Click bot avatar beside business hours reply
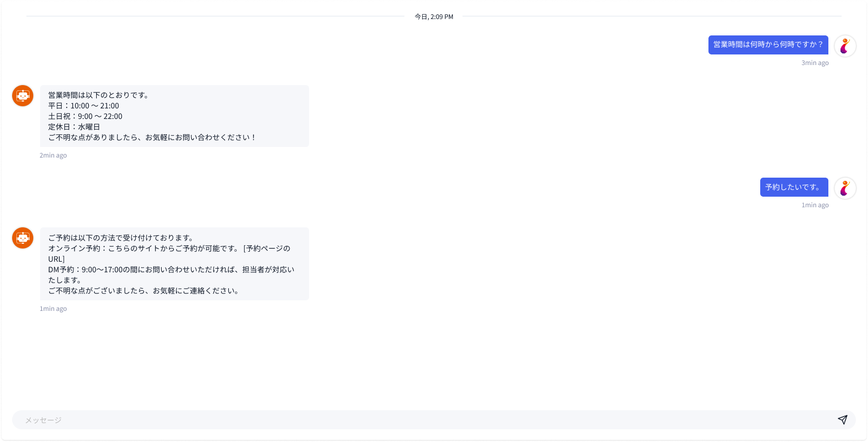 [23, 96]
